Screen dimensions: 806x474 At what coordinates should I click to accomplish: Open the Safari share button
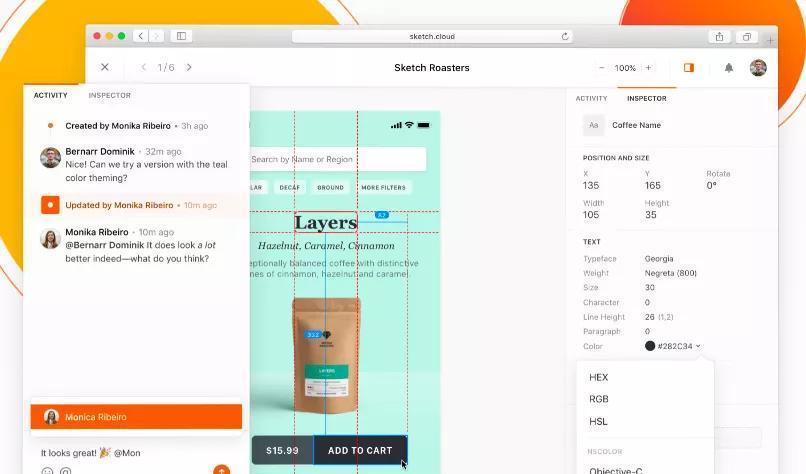pos(719,37)
